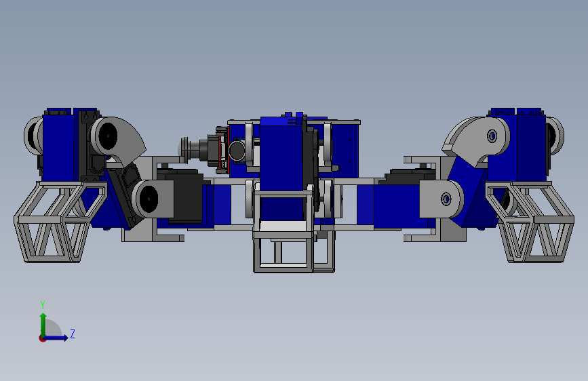The height and width of the screenshot is (381, 588).
Task: Select the left gray truss foot of the robot
Action: pos(60,222)
